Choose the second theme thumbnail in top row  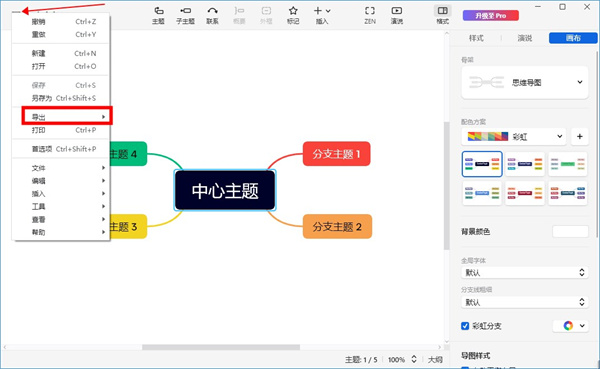point(525,164)
